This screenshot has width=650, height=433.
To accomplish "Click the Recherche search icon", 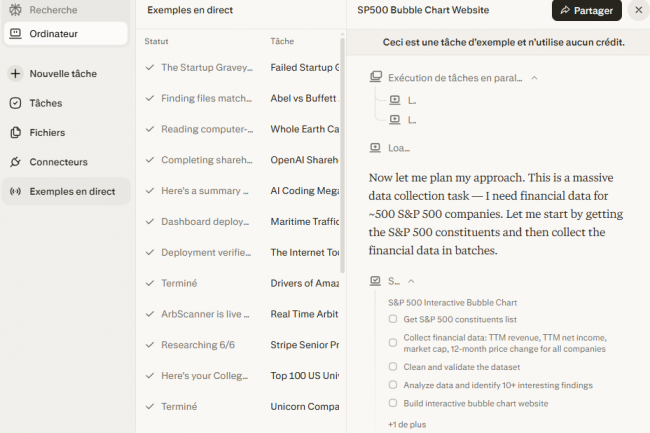I will tap(15, 9).
